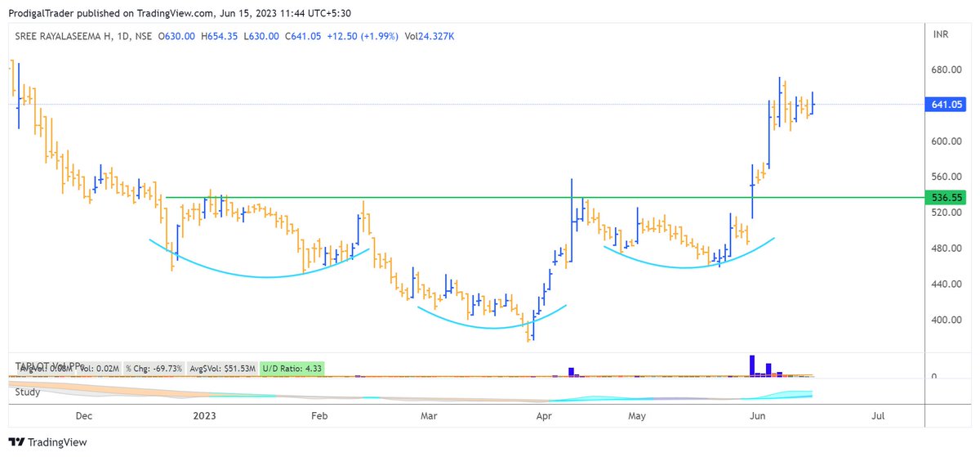Click the Apr label on time axis
This screenshot has height=457, width=980.
543,416
